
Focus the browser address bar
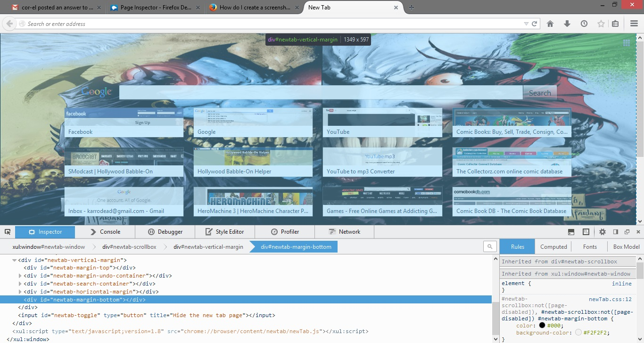[273, 24]
